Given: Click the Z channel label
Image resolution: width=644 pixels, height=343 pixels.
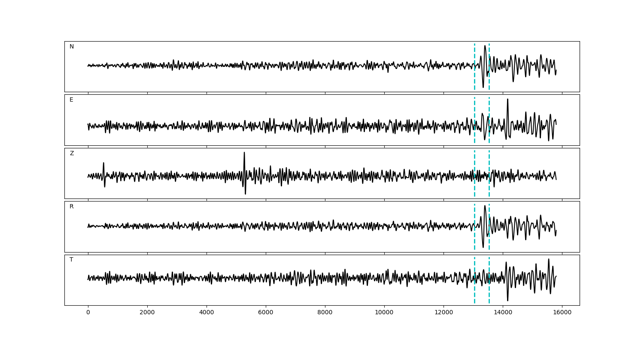Looking at the screenshot, I should (x=72, y=153).
